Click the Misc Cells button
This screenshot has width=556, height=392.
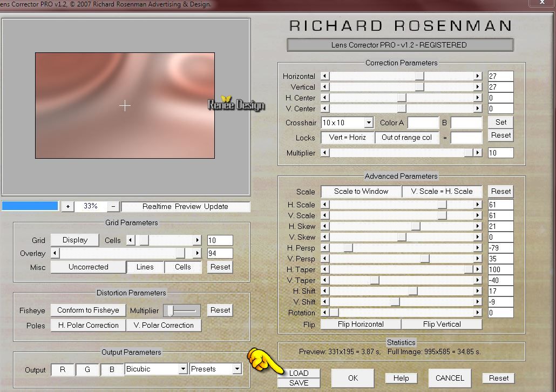(183, 267)
